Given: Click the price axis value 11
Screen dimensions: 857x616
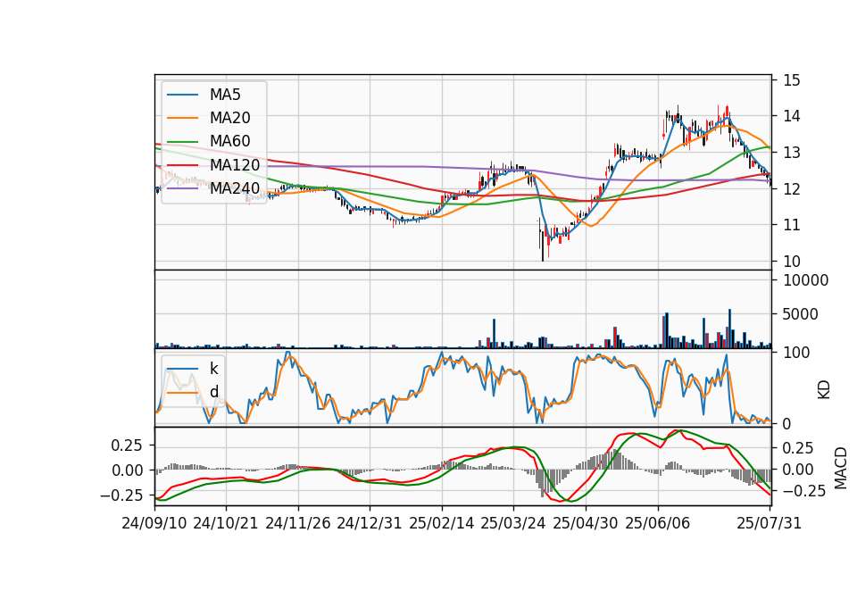Looking at the screenshot, I should pos(792,225).
